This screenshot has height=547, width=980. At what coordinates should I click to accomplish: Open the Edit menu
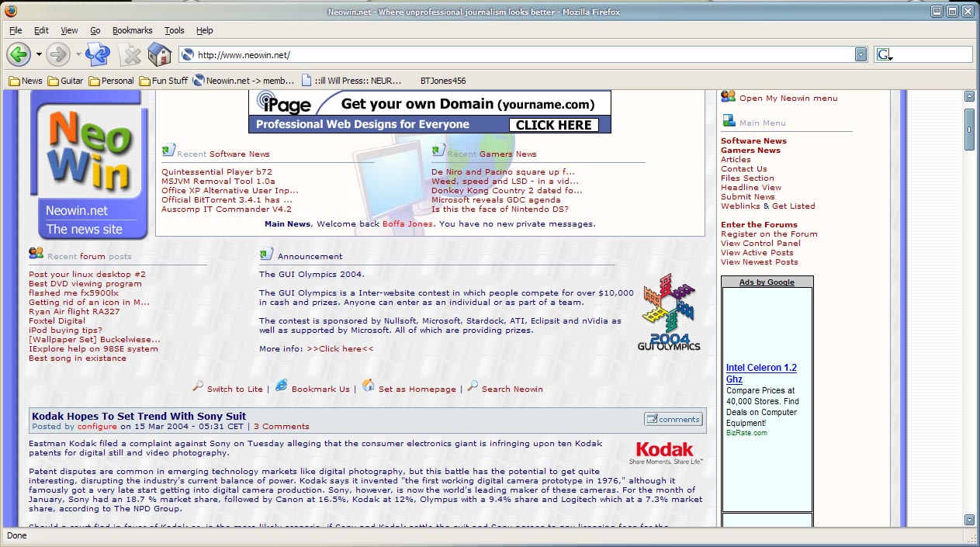(x=41, y=30)
